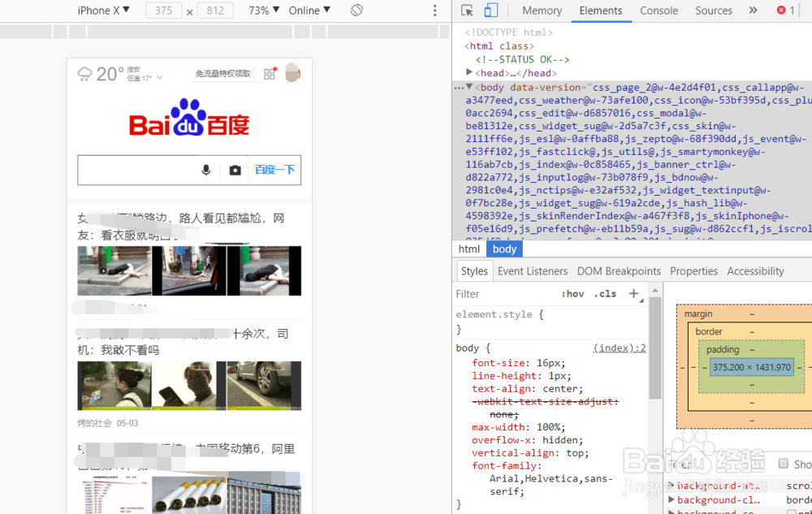The image size is (812, 514).
Task: Click the 免流量特权领取 link
Action: (x=222, y=74)
